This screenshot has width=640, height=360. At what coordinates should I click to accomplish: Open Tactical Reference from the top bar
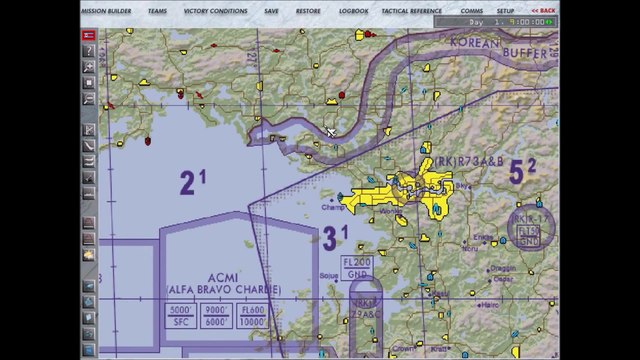click(x=411, y=11)
